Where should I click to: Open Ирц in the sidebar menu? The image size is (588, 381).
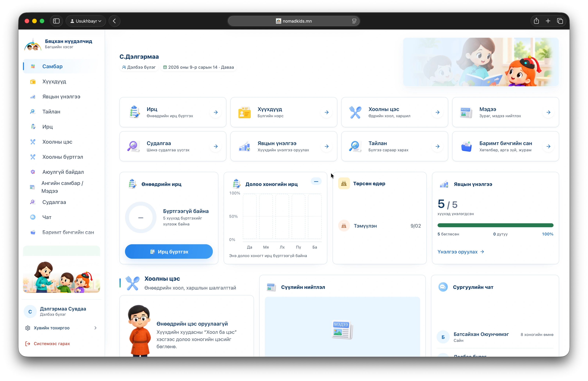(61, 127)
